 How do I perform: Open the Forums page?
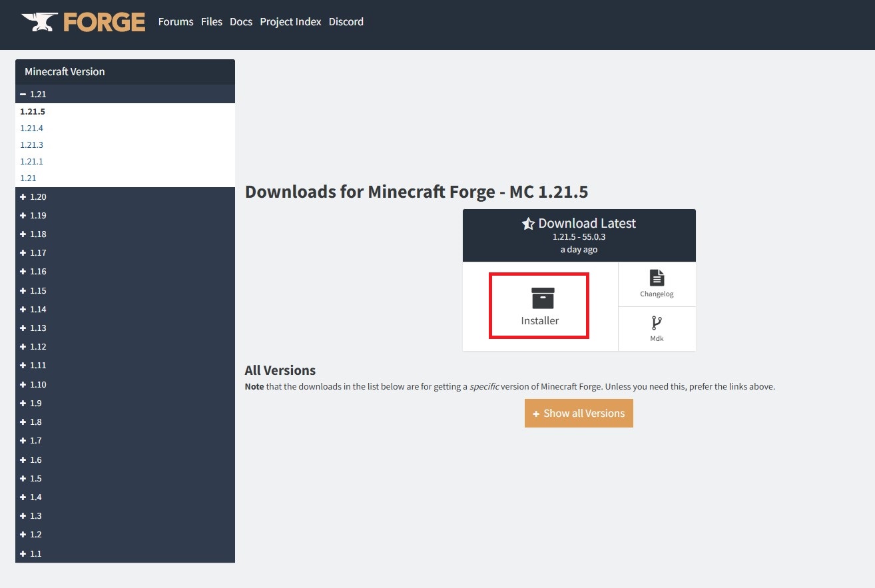click(x=176, y=22)
